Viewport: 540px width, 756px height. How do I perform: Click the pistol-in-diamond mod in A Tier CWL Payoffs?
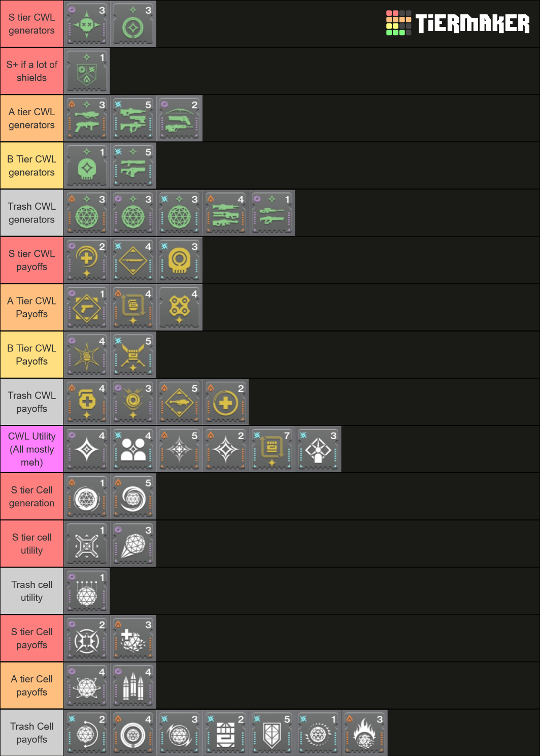(86, 307)
